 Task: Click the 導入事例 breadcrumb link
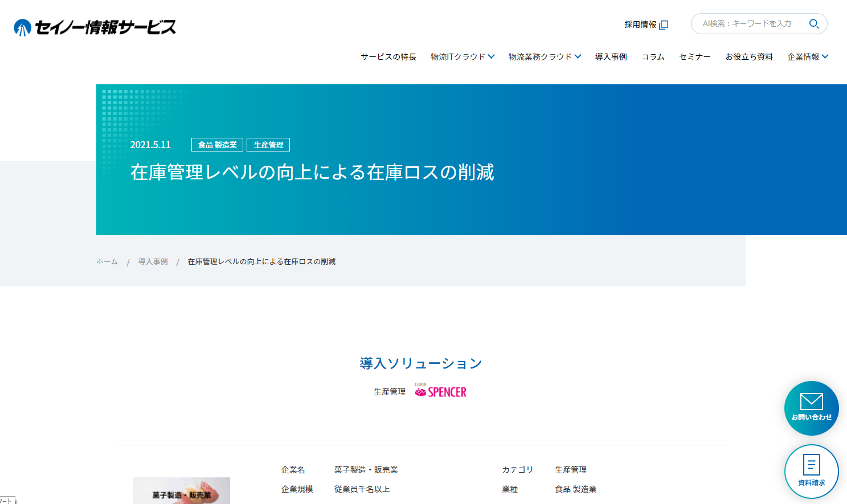[x=153, y=261]
